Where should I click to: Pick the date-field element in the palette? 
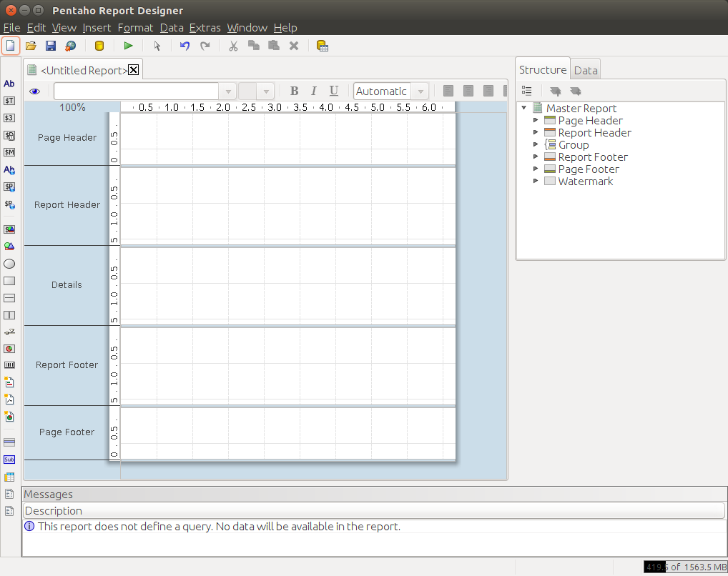click(9, 136)
